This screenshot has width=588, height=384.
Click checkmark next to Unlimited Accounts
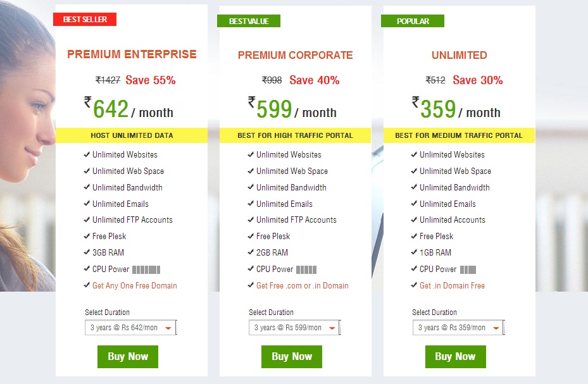point(414,220)
